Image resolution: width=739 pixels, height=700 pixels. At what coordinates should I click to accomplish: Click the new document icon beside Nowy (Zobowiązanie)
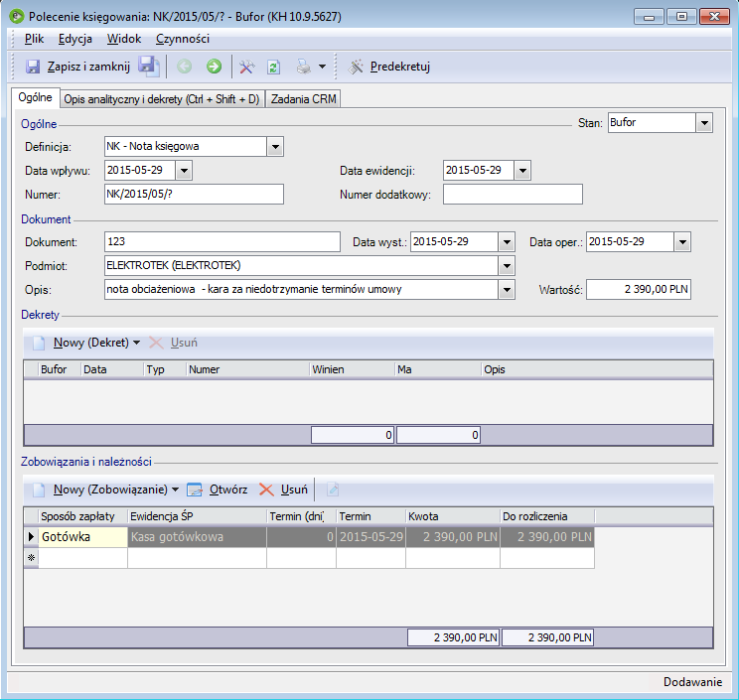[39, 490]
